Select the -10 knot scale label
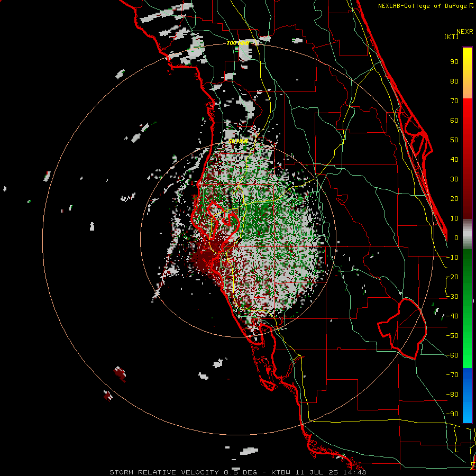 tap(452, 258)
